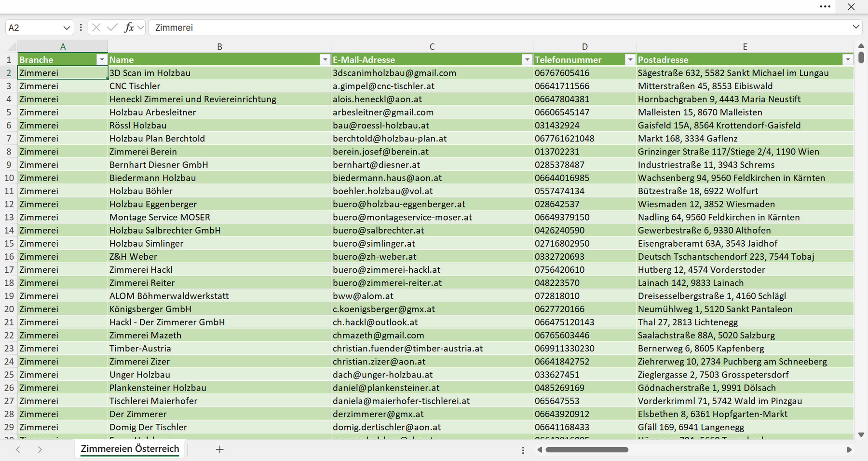Select column C header
The image size is (868, 461).
(432, 46)
